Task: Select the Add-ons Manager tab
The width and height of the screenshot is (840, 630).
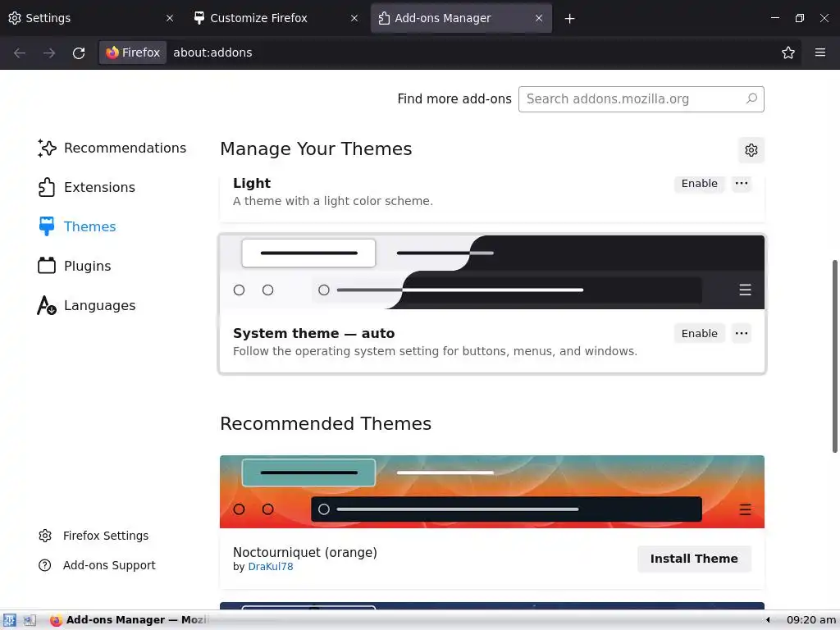Action: pos(461,18)
